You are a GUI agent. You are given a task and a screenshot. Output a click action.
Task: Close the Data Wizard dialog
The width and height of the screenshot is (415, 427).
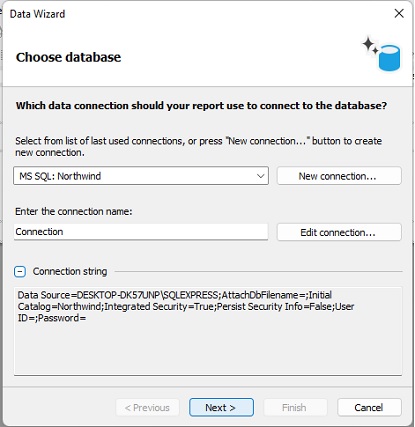pos(399,14)
